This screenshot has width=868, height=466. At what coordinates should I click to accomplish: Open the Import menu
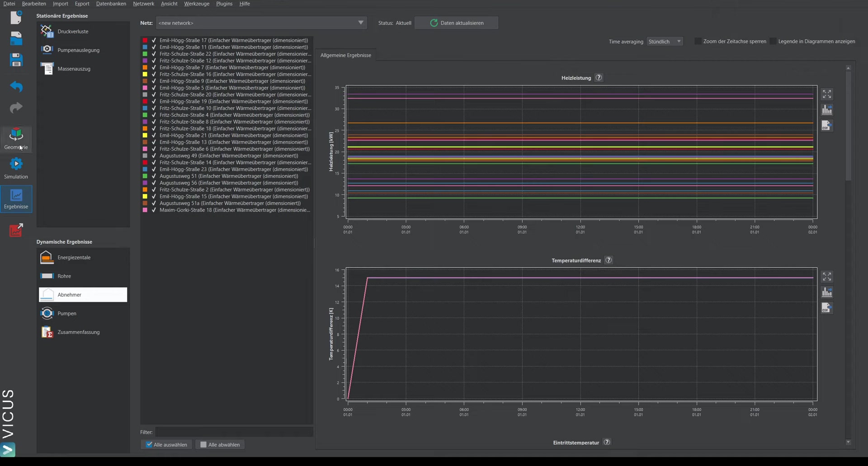61,4
